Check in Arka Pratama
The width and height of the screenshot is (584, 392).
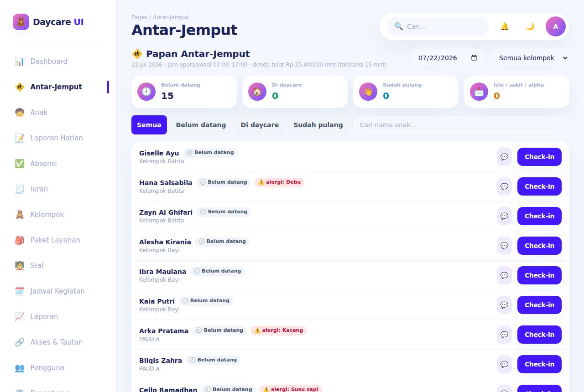tap(539, 335)
